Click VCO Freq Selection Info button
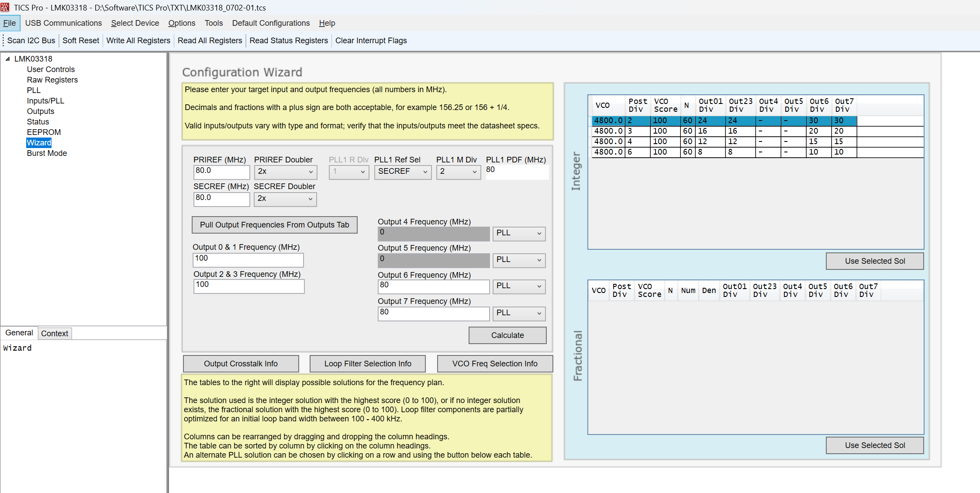 [495, 364]
